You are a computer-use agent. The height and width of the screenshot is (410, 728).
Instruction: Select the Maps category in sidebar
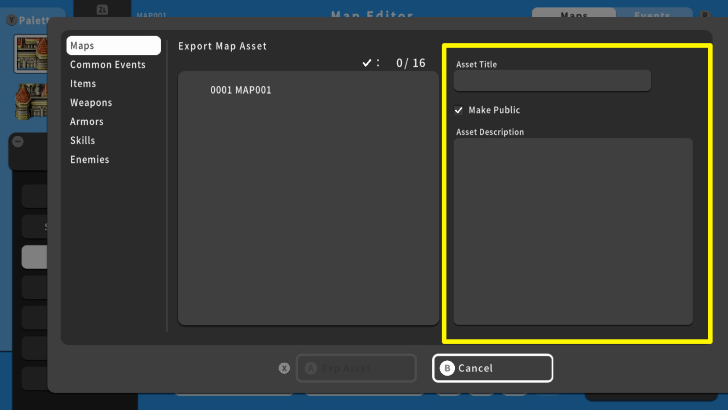[x=112, y=46]
